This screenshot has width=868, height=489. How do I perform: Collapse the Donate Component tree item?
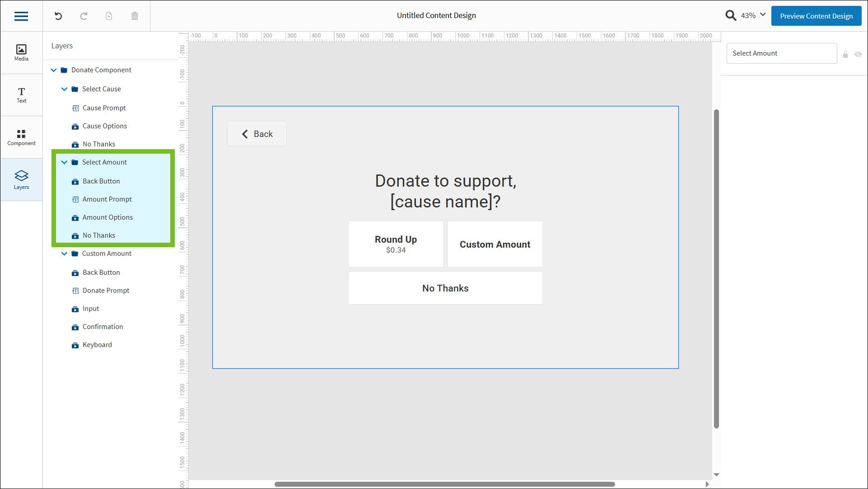(54, 70)
